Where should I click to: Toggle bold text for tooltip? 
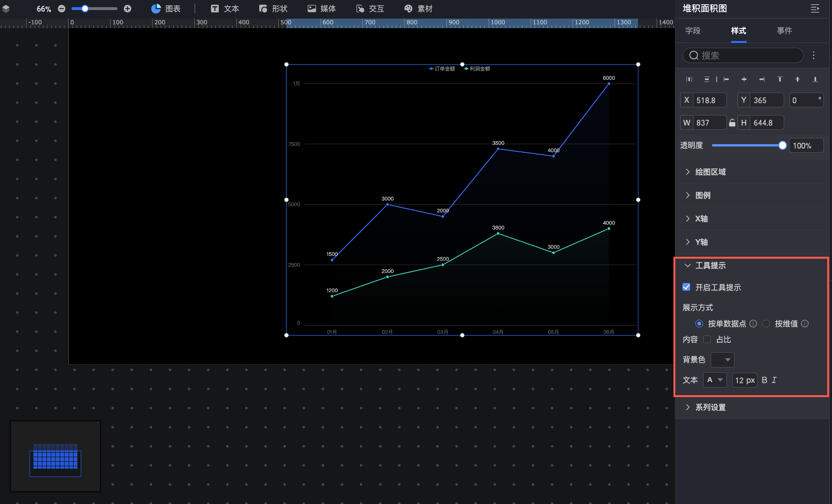[x=765, y=380]
